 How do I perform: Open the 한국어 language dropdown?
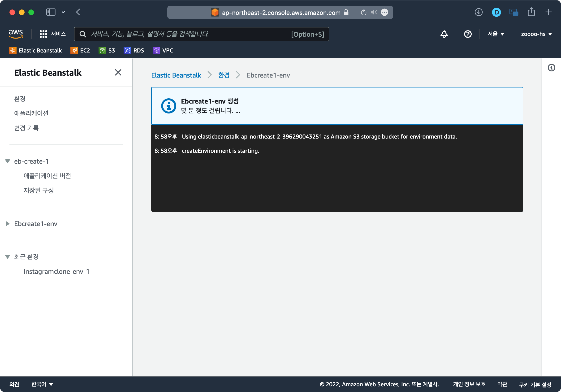[x=42, y=384]
